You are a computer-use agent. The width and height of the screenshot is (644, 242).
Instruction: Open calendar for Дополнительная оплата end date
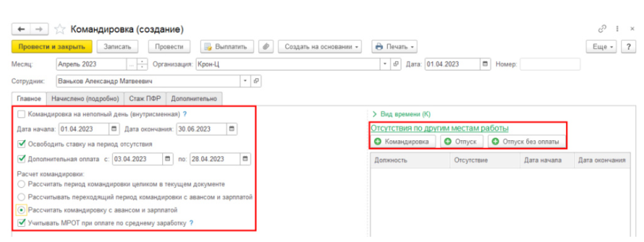[x=245, y=158]
